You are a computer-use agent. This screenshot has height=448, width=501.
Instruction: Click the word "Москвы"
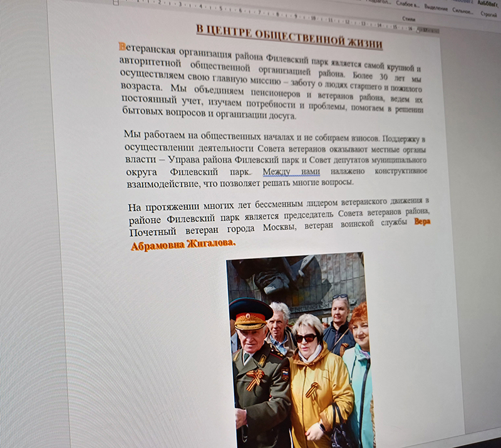tap(280, 227)
